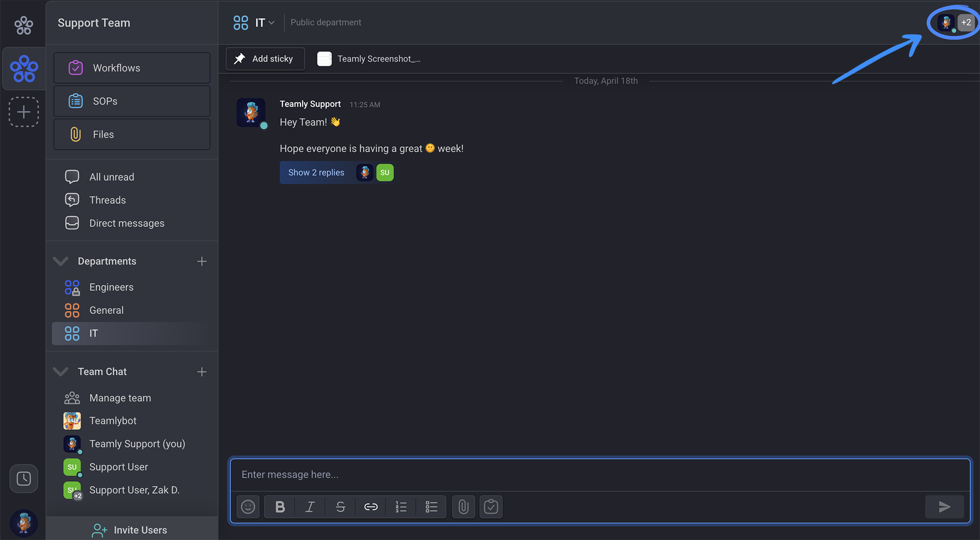
Task: Toggle bulleted list
Action: pos(431,507)
